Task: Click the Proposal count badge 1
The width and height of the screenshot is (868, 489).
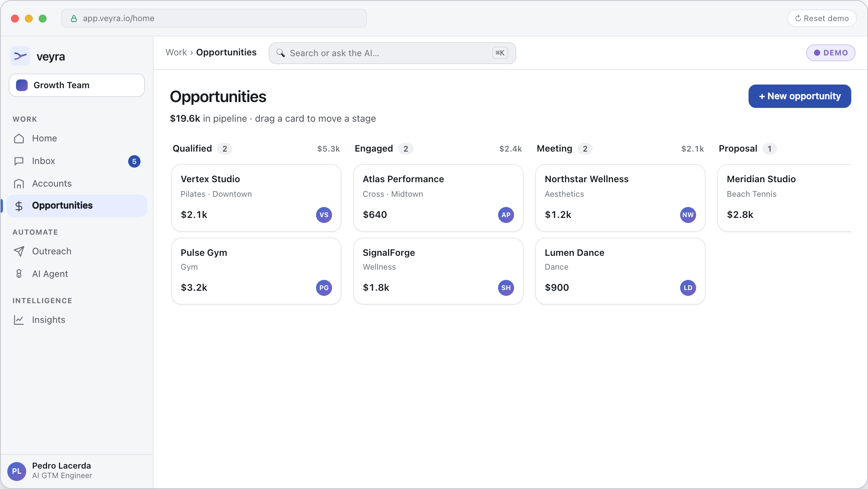Action: (770, 149)
